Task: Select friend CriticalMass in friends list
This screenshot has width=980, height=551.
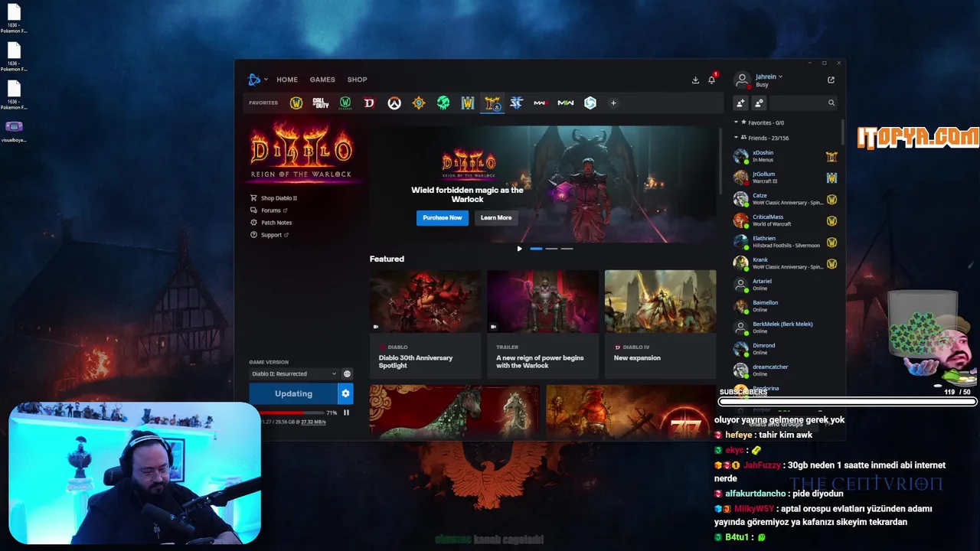Action: coord(786,220)
